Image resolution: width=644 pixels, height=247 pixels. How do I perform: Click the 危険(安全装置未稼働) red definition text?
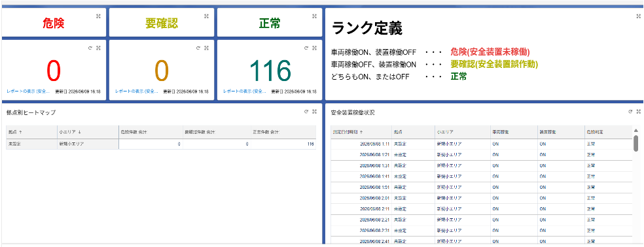(x=490, y=52)
